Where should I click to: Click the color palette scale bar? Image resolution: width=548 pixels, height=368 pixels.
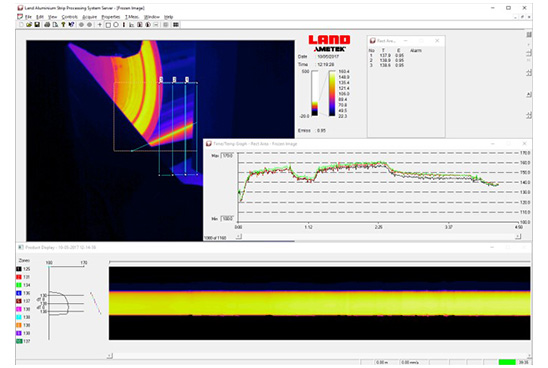click(332, 93)
